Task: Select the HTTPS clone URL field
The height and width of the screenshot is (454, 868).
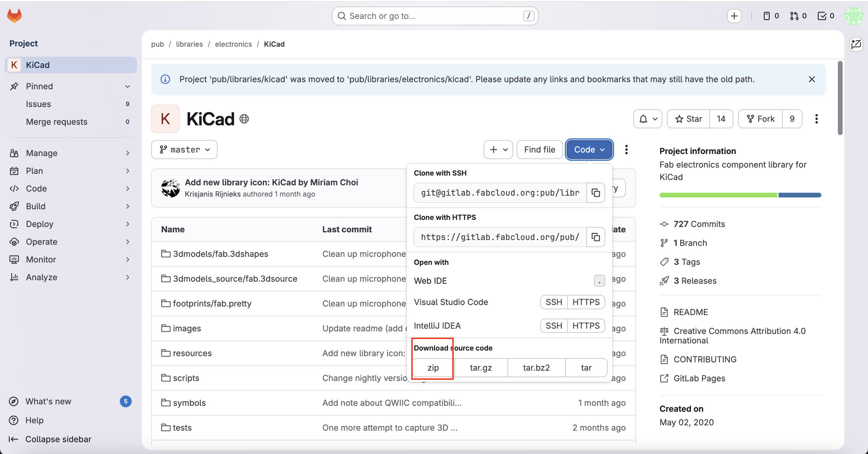Action: click(500, 237)
